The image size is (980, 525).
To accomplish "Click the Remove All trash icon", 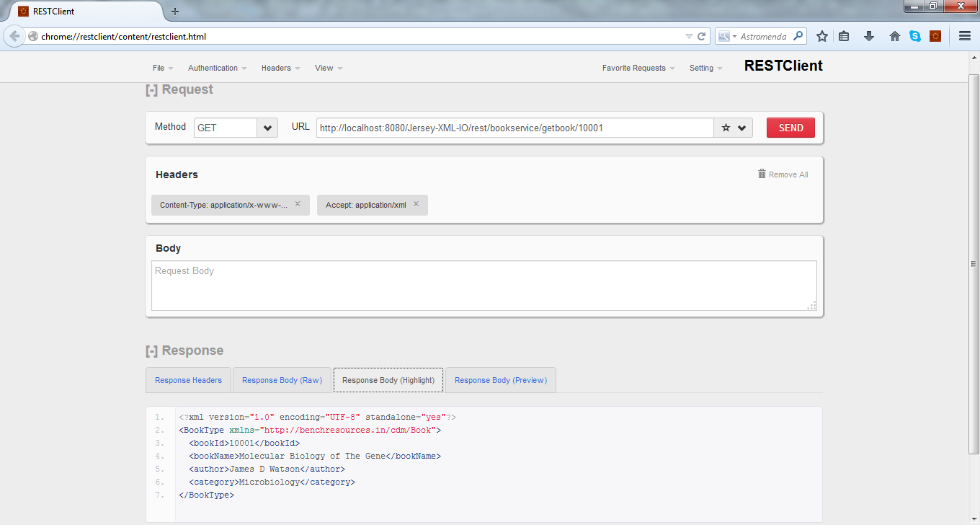I will tap(762, 174).
